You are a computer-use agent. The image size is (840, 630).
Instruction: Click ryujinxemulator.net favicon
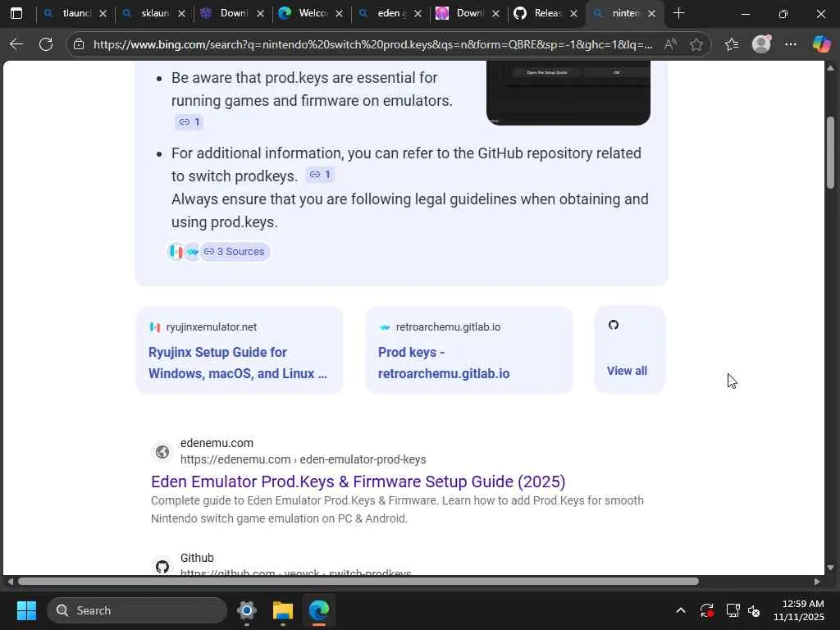tap(155, 326)
